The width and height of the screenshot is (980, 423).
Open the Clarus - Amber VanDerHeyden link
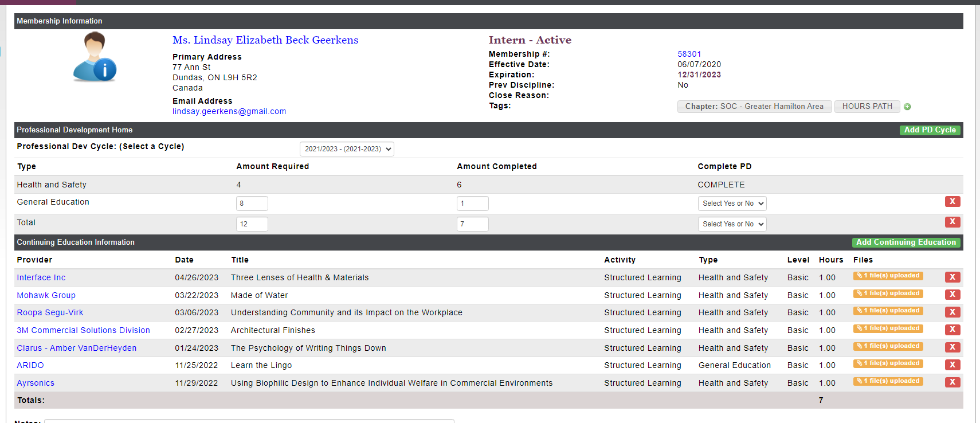point(76,348)
